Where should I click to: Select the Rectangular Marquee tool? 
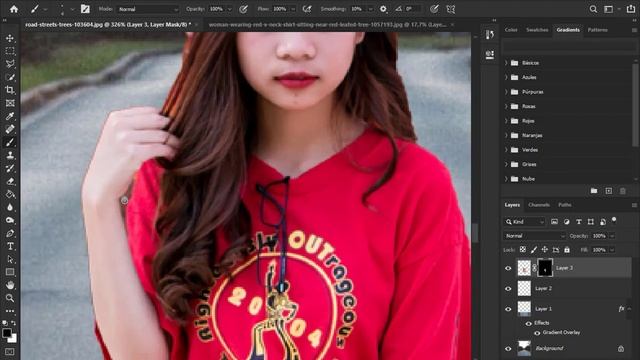10,51
